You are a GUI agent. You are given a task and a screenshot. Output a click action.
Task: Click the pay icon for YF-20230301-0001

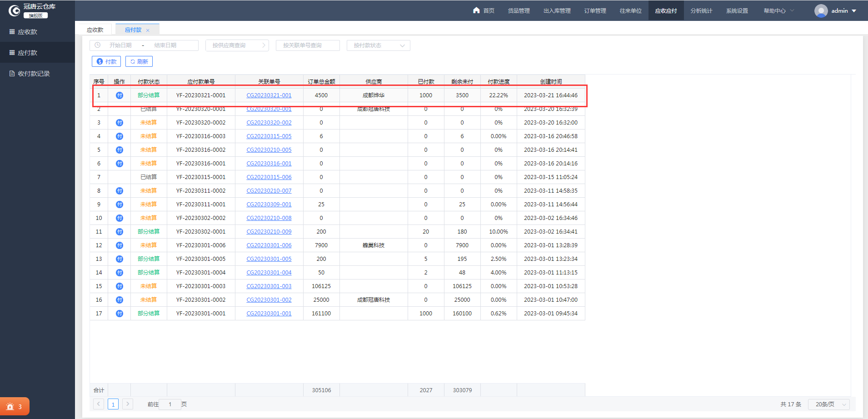coord(120,314)
